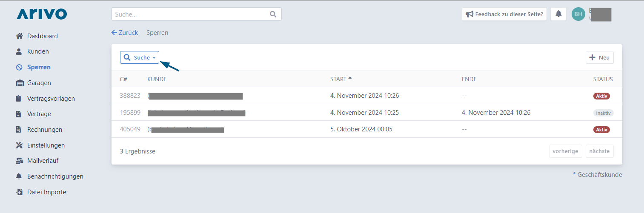Open Kunden via the person icon
Viewport: 644px width, 213px height.
tap(19, 51)
